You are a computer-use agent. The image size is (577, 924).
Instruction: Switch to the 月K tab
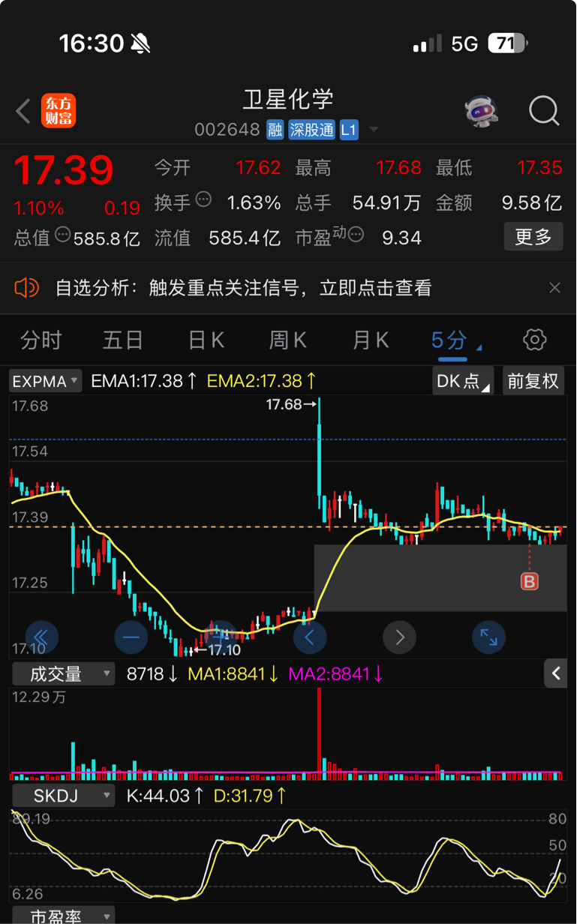(x=371, y=340)
